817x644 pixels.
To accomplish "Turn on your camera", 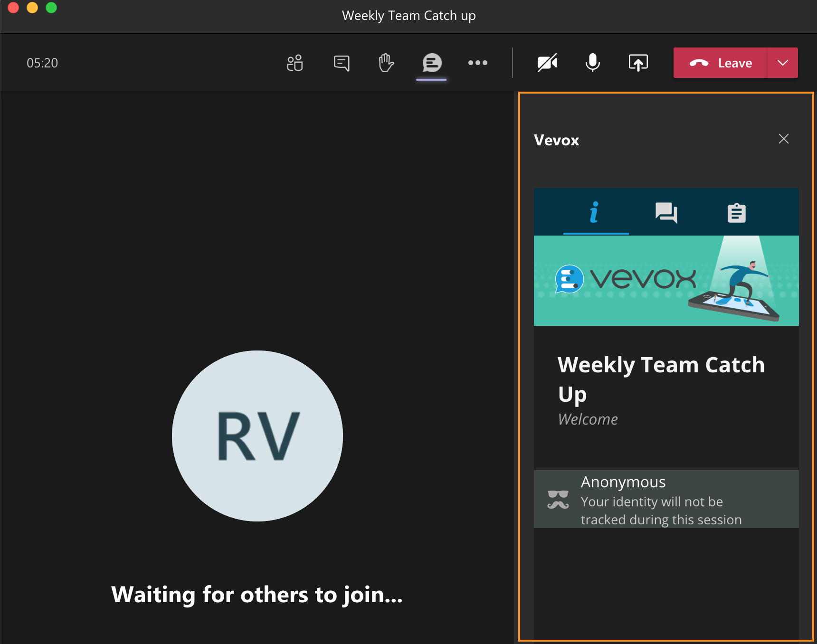I will coord(547,63).
